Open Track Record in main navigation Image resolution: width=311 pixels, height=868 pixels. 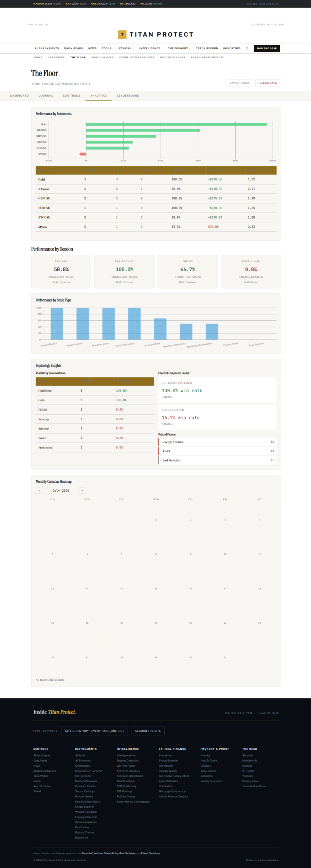[207, 48]
